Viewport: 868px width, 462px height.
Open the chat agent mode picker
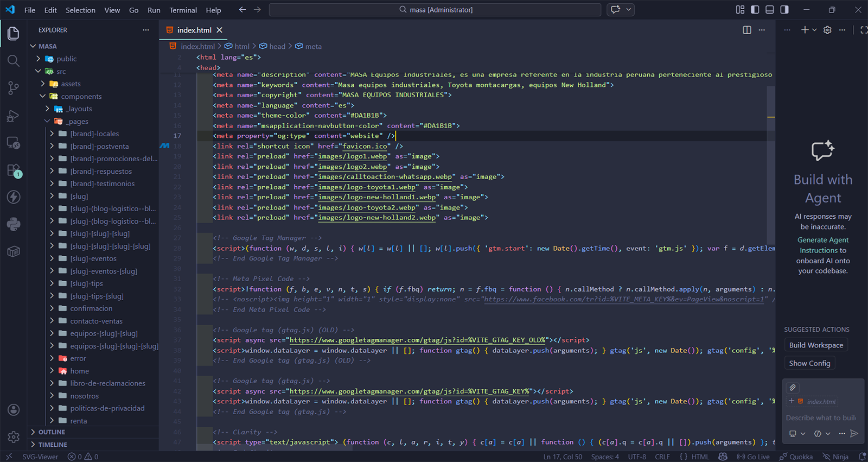point(797,433)
